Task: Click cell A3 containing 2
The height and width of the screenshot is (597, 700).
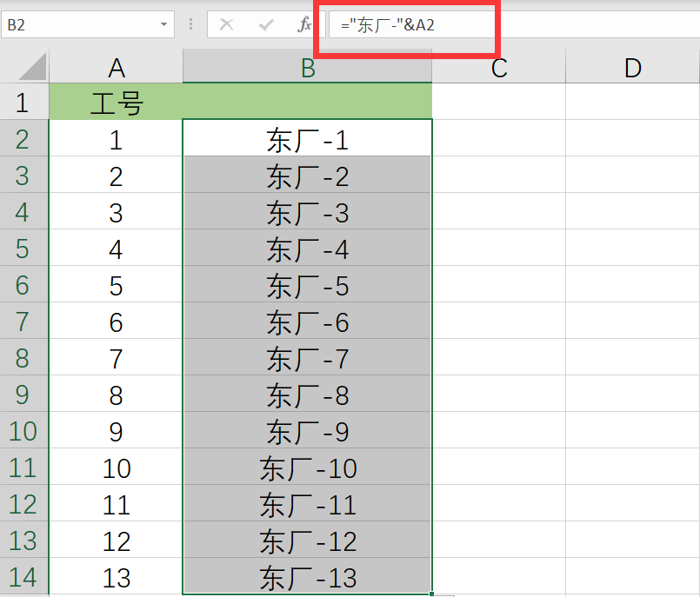Action: tap(116, 175)
